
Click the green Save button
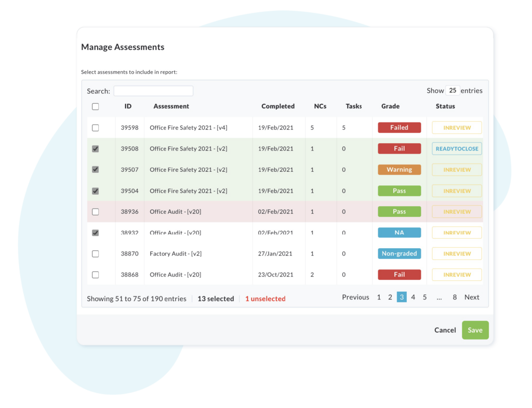click(475, 330)
